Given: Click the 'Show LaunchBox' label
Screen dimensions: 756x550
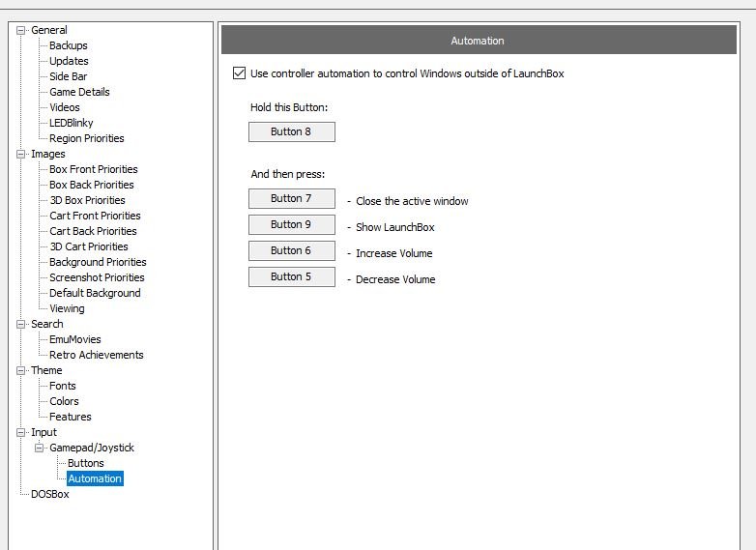Looking at the screenshot, I should pyautogui.click(x=394, y=227).
